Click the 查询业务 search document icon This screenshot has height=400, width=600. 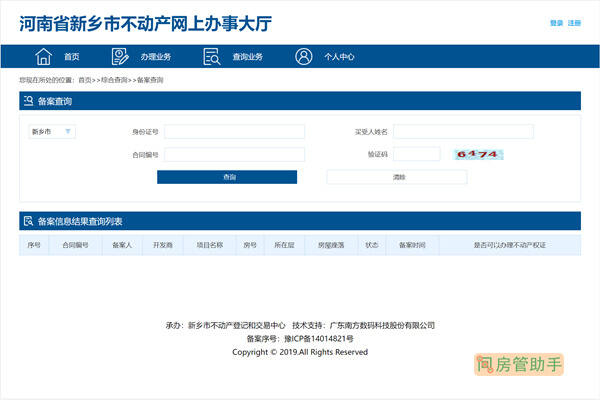(x=212, y=57)
